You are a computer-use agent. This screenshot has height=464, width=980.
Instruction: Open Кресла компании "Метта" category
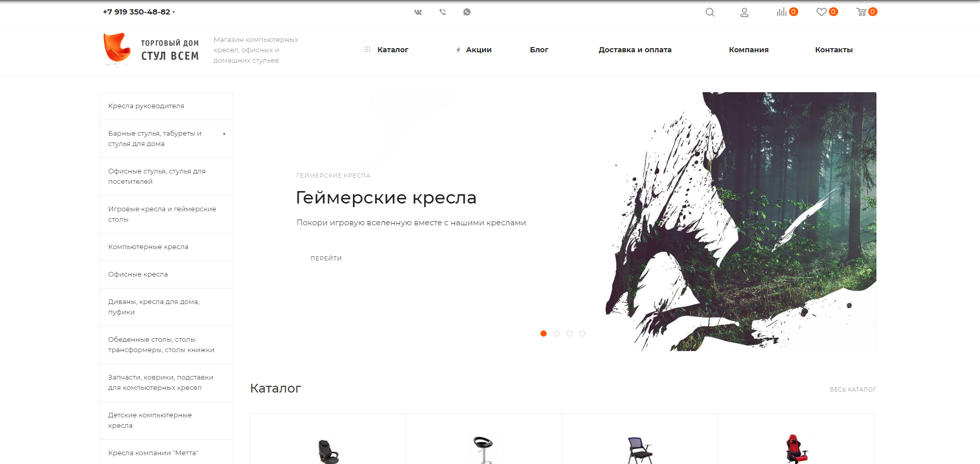pos(167,452)
